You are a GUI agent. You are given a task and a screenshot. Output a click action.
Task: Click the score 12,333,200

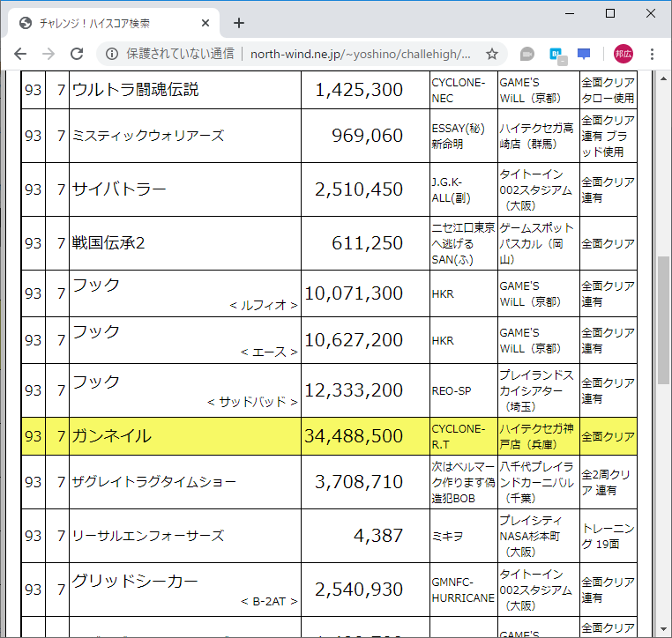pos(354,390)
